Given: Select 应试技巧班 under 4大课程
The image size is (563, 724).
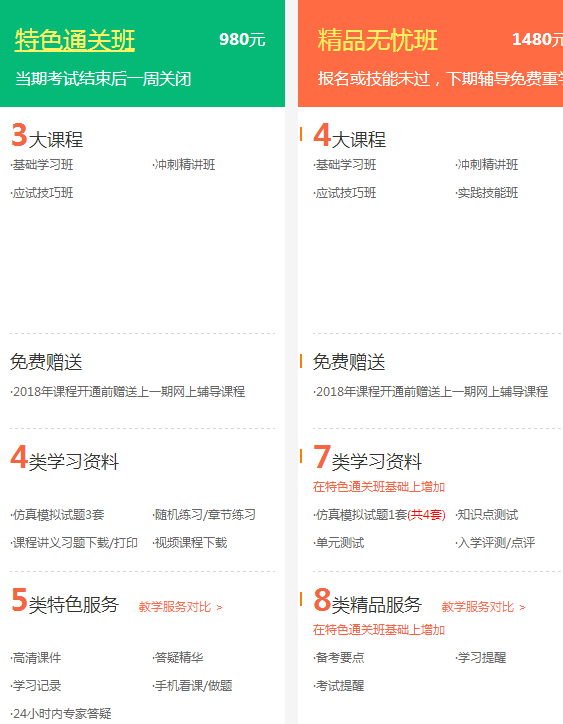Looking at the screenshot, I should tap(345, 193).
